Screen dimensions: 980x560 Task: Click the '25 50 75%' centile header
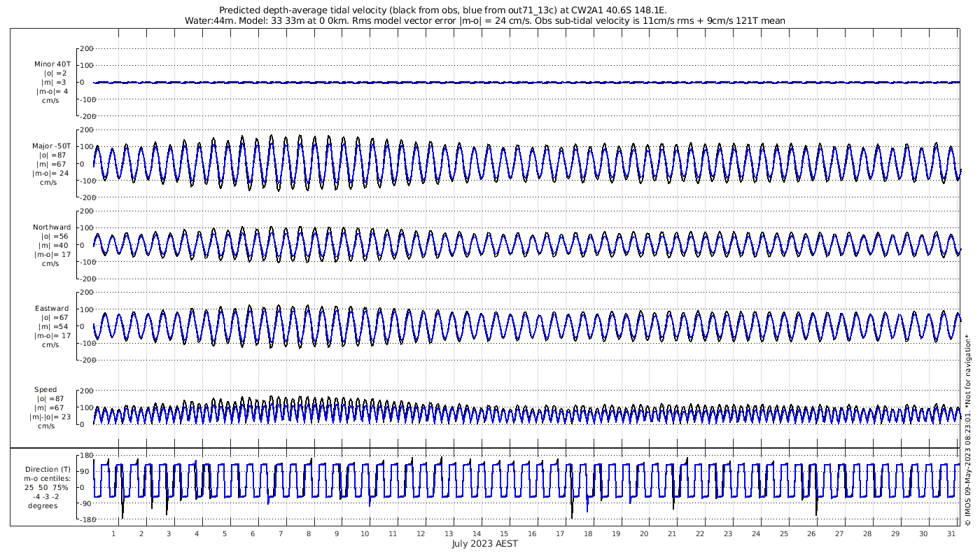click(46, 487)
